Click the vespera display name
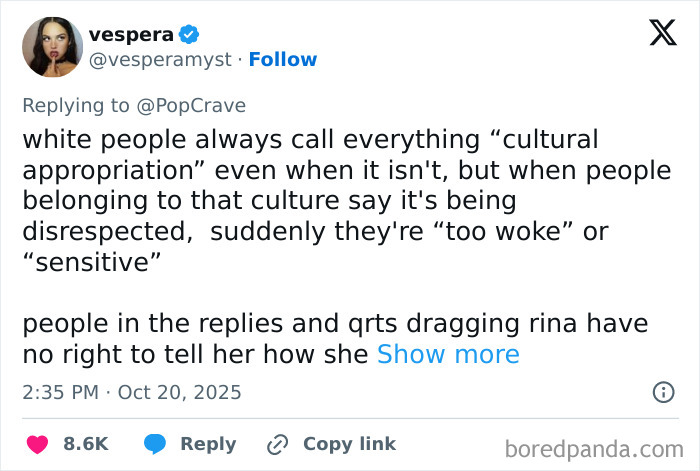Image resolution: width=700 pixels, height=471 pixels. pyautogui.click(x=130, y=35)
